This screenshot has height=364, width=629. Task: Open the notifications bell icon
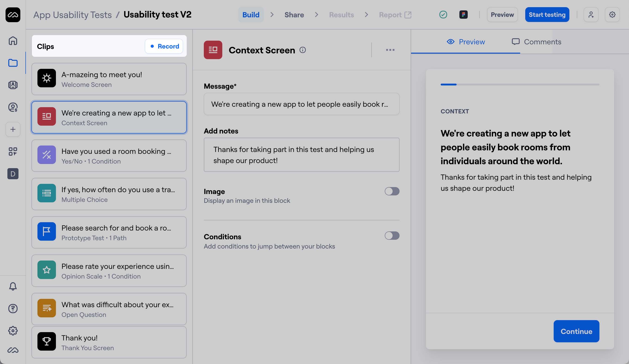tap(13, 286)
